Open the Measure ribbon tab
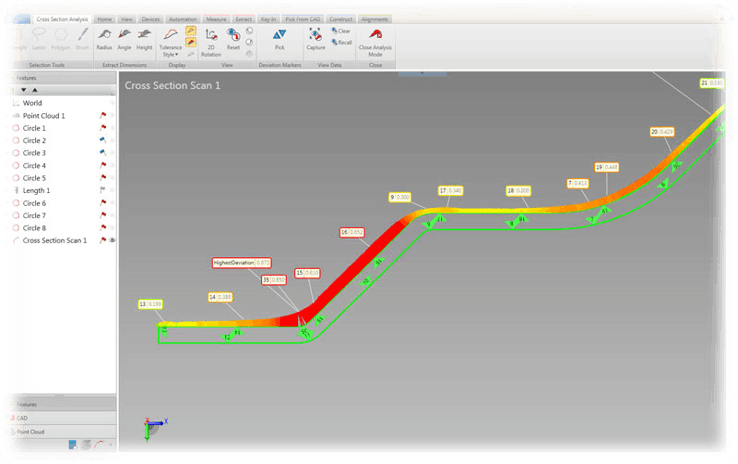 point(216,19)
